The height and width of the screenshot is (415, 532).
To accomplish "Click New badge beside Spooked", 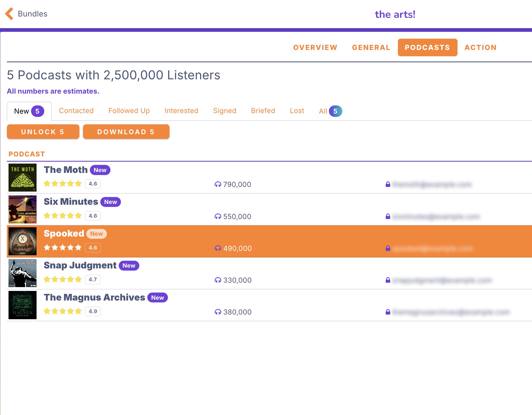I will pyautogui.click(x=96, y=234).
